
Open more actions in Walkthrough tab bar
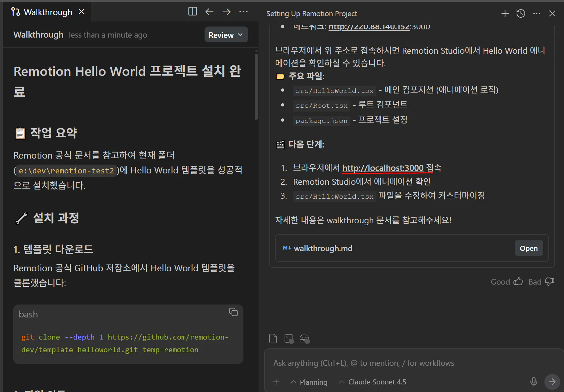(x=243, y=12)
